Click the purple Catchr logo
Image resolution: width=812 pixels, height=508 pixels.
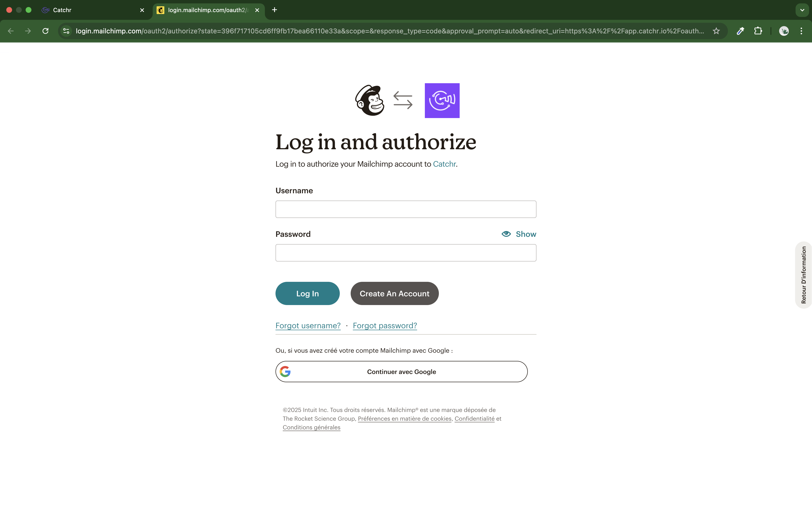pos(442,100)
